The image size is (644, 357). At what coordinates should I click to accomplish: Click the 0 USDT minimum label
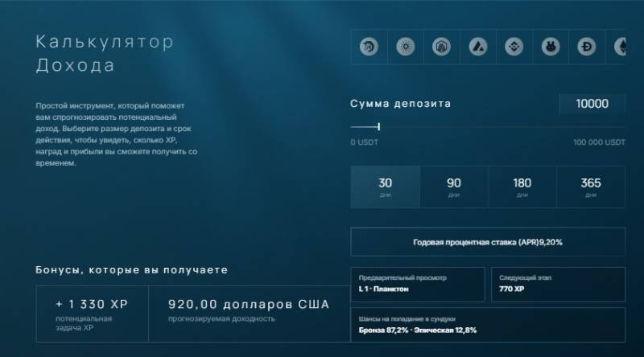(x=365, y=142)
